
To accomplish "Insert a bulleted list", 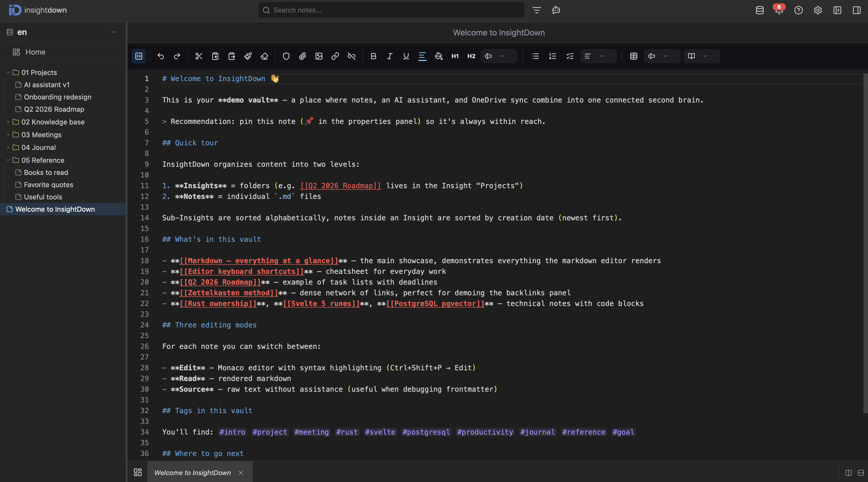I will coord(535,56).
